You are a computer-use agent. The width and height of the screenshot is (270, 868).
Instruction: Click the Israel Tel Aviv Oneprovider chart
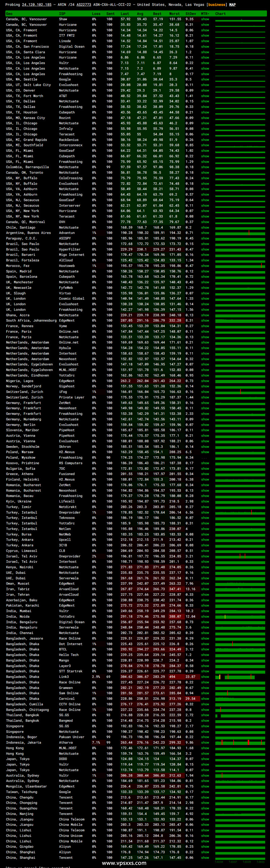pyautogui.click(x=240, y=556)
